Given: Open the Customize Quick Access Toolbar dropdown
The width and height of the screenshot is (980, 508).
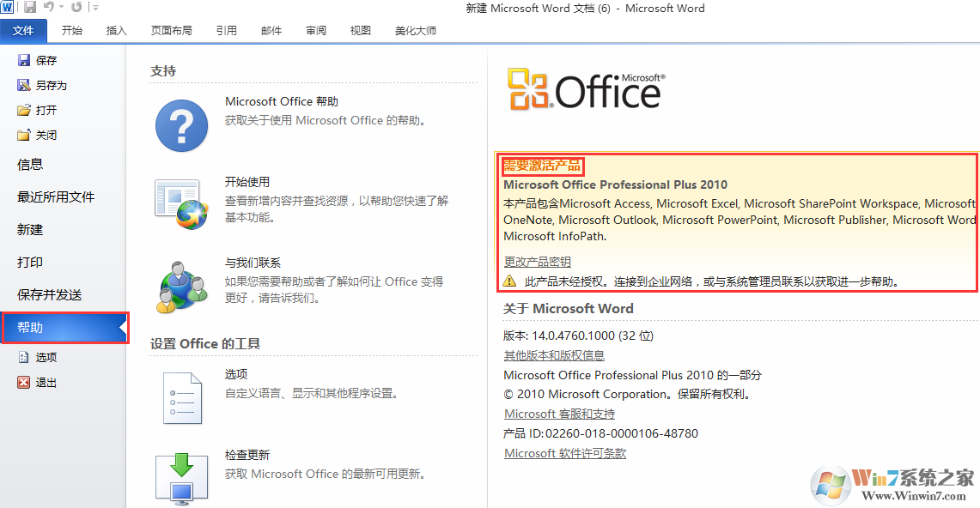Looking at the screenshot, I should (x=95, y=8).
